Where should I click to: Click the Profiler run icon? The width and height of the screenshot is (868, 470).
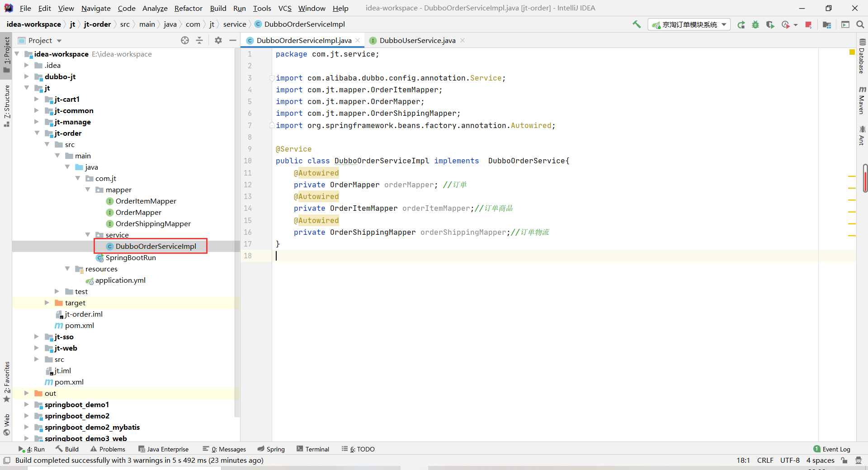pos(786,25)
